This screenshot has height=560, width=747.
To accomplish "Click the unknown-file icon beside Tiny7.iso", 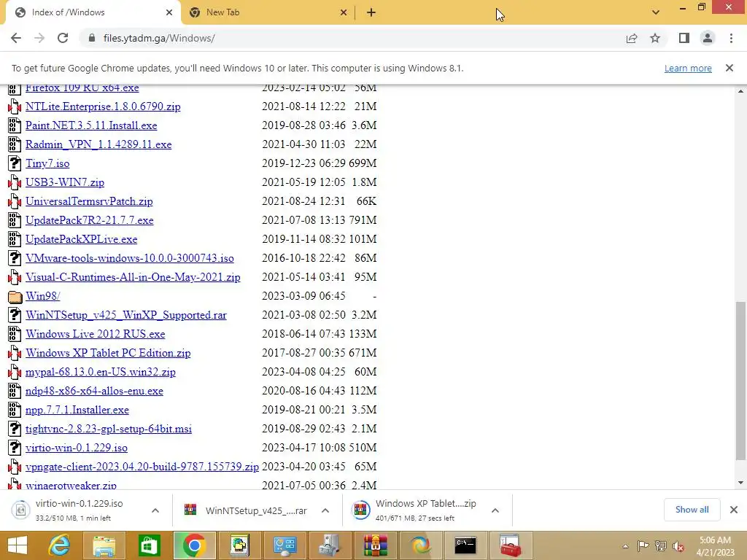I will click(x=15, y=163).
